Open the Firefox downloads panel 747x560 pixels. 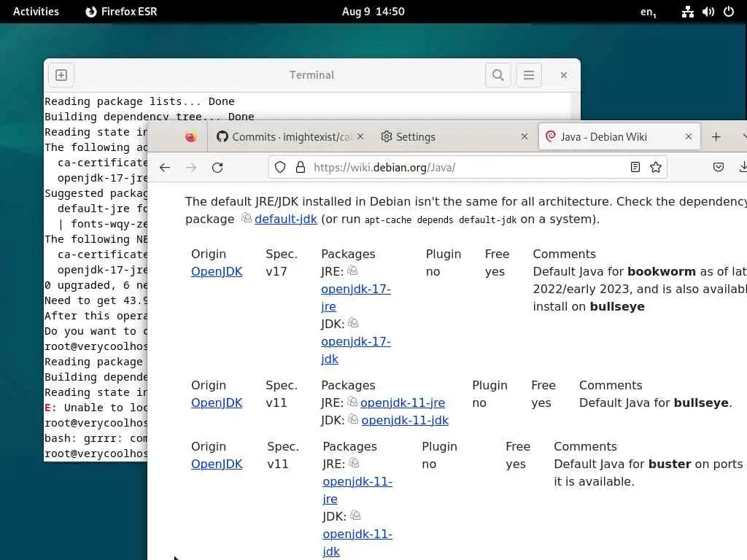[743, 167]
